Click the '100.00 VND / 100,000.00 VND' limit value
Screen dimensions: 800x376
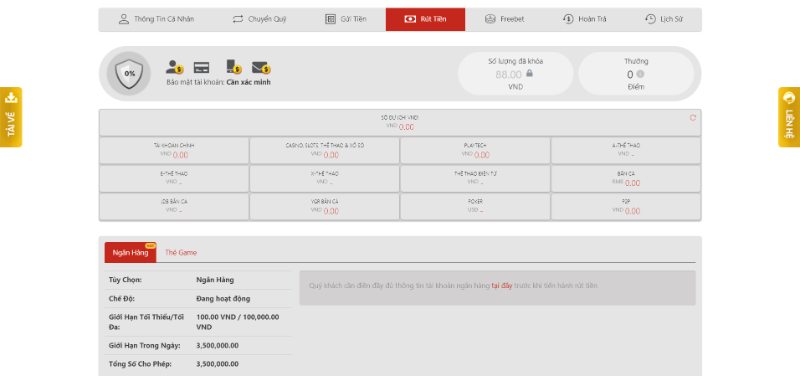point(238,322)
